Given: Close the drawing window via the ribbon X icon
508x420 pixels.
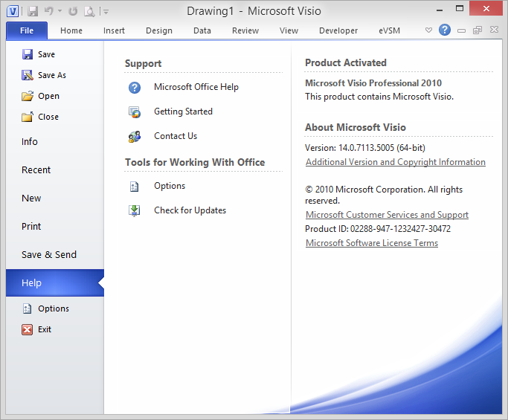Looking at the screenshot, I should coord(494,30).
